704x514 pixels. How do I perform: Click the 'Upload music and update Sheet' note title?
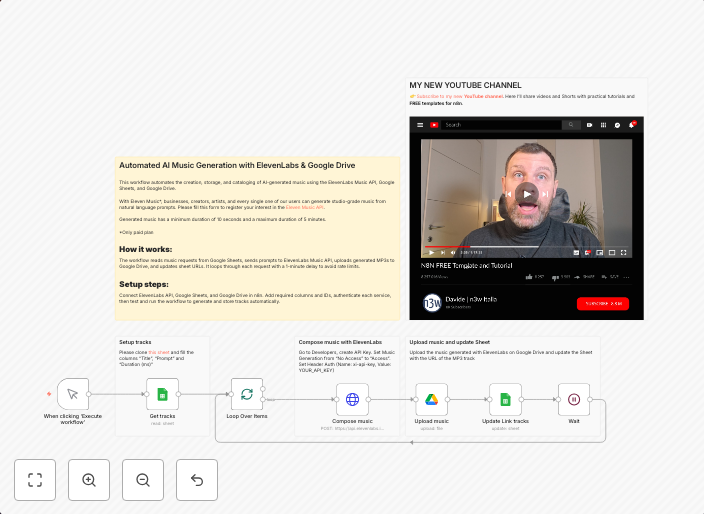[x=449, y=342]
